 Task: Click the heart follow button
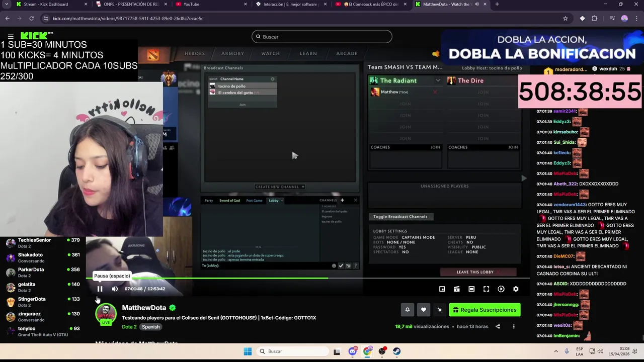tap(424, 310)
